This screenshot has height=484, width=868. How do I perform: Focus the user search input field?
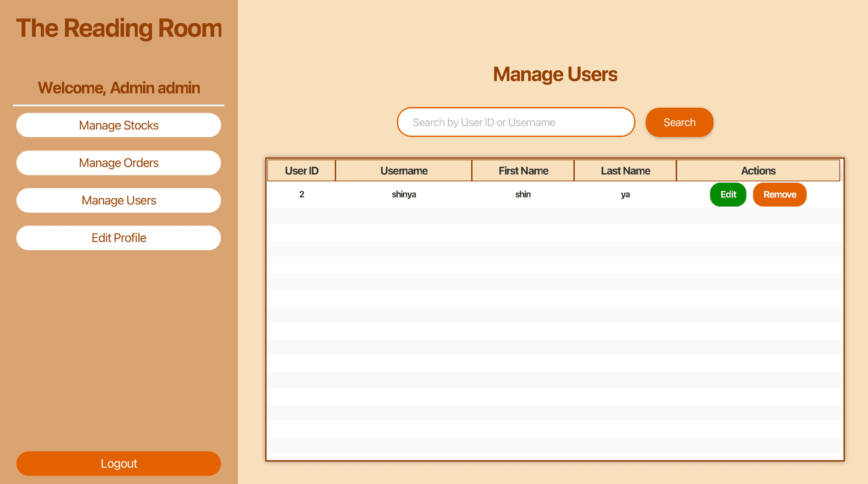[x=516, y=122]
